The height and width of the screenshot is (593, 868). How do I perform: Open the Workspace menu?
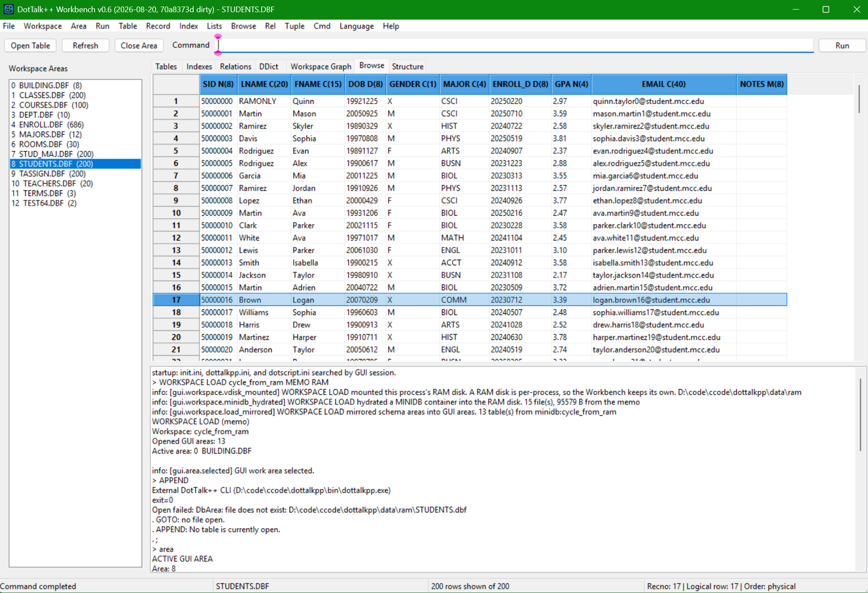point(42,26)
